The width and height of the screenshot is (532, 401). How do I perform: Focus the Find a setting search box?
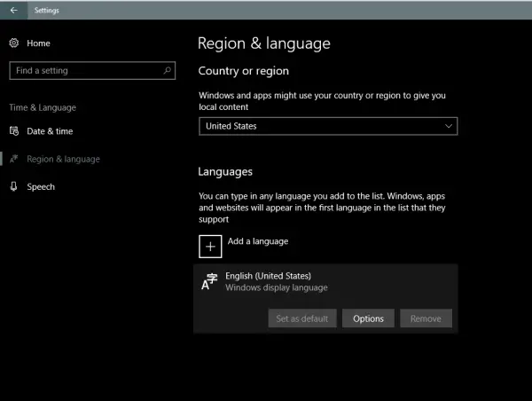(84, 70)
